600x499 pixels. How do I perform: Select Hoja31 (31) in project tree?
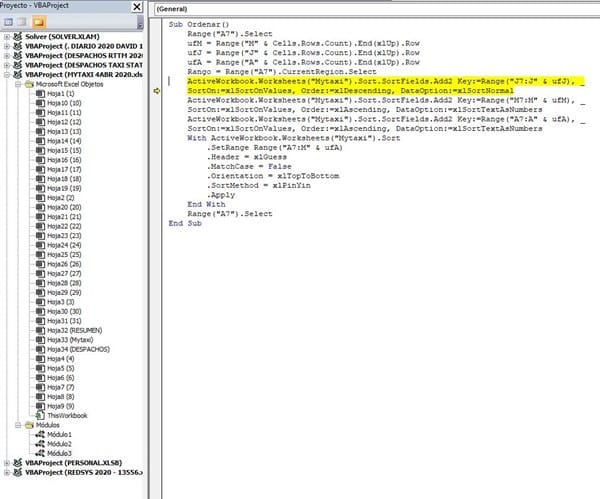tap(64, 321)
